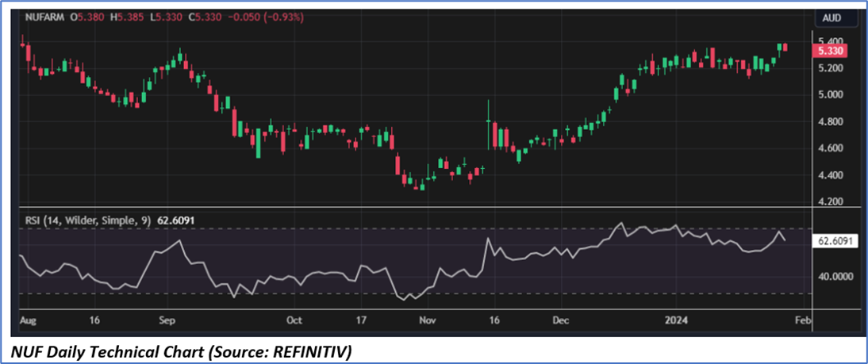This screenshot has height=364, width=868.
Task: Click the Nov date label
Action: pos(428,320)
